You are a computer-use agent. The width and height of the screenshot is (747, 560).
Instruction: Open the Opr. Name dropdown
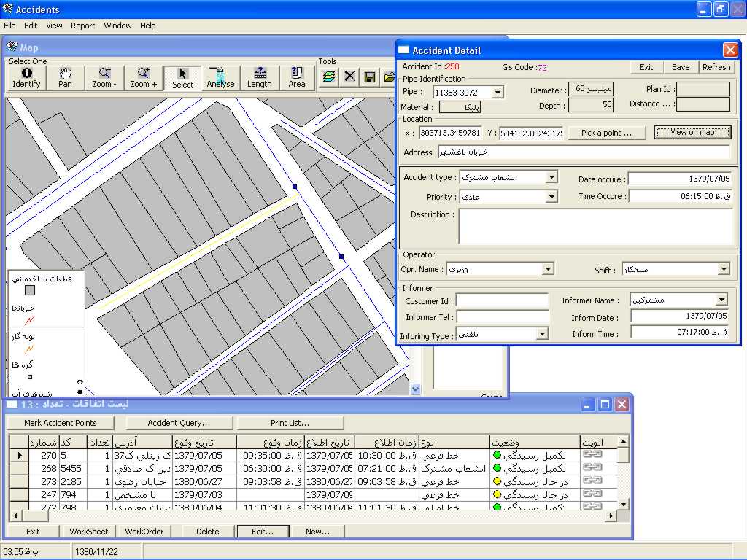548,269
